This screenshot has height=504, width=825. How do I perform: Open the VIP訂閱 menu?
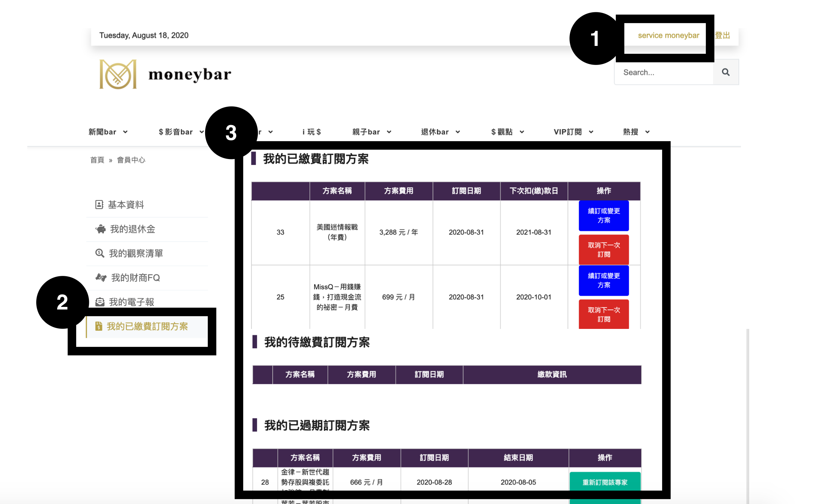[568, 132]
